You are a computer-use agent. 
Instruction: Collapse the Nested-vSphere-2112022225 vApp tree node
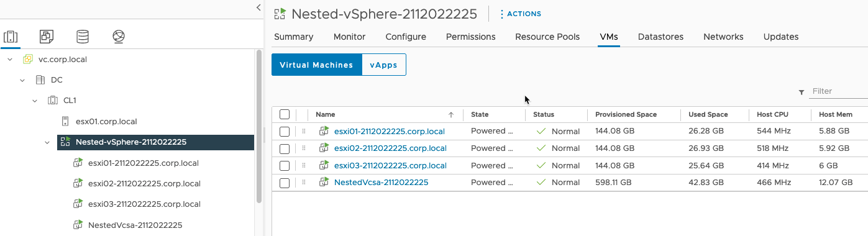pyautogui.click(x=48, y=142)
